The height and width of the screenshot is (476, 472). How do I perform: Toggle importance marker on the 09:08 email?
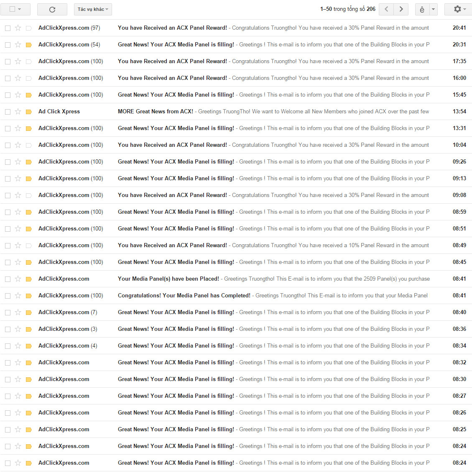pyautogui.click(x=29, y=195)
